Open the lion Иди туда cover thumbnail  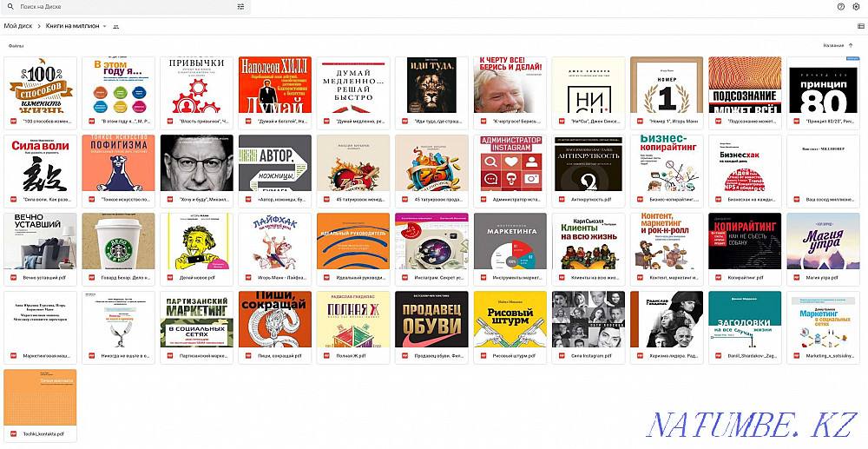tap(431, 85)
